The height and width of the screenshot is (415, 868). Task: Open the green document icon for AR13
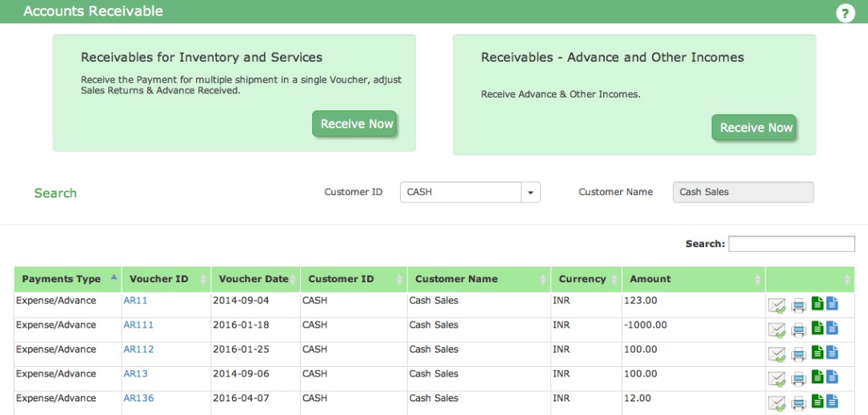(x=818, y=377)
